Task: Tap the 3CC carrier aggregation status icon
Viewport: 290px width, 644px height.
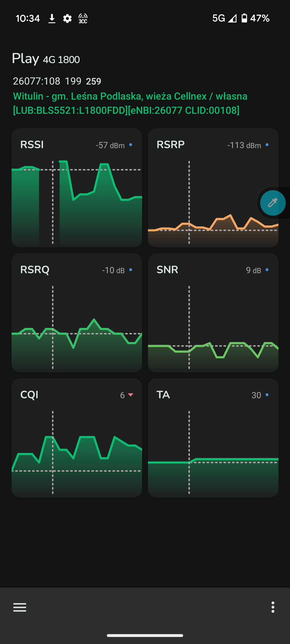Action: [83, 19]
